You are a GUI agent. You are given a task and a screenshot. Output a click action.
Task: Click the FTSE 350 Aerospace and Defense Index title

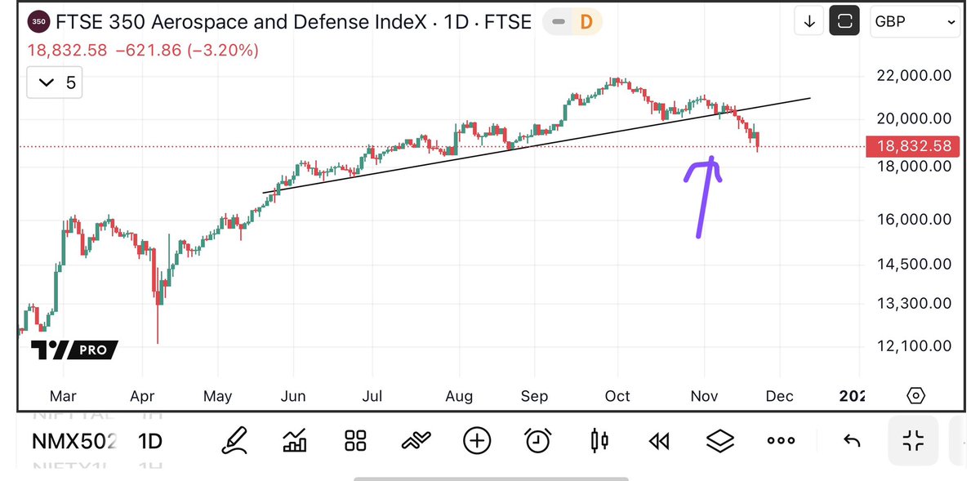click(241, 22)
